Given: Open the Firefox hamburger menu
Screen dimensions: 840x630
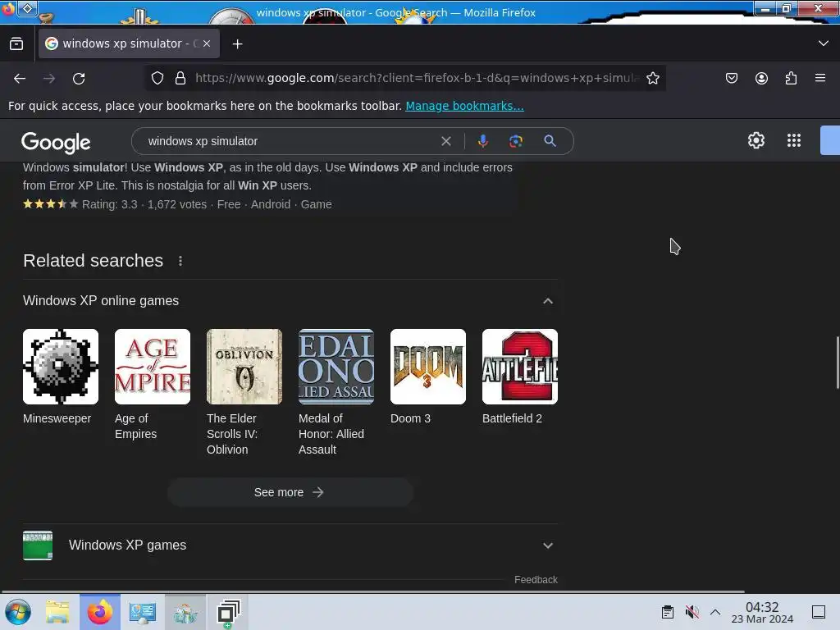Looking at the screenshot, I should click(x=820, y=78).
